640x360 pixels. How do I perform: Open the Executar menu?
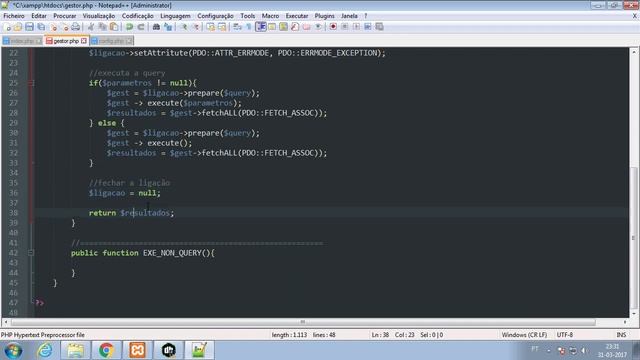[297, 16]
